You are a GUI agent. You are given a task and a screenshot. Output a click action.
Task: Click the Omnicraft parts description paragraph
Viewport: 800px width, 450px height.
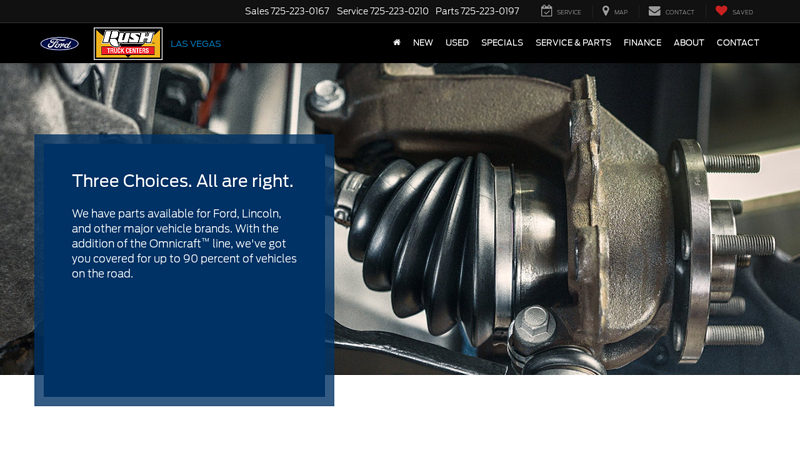[x=184, y=243]
